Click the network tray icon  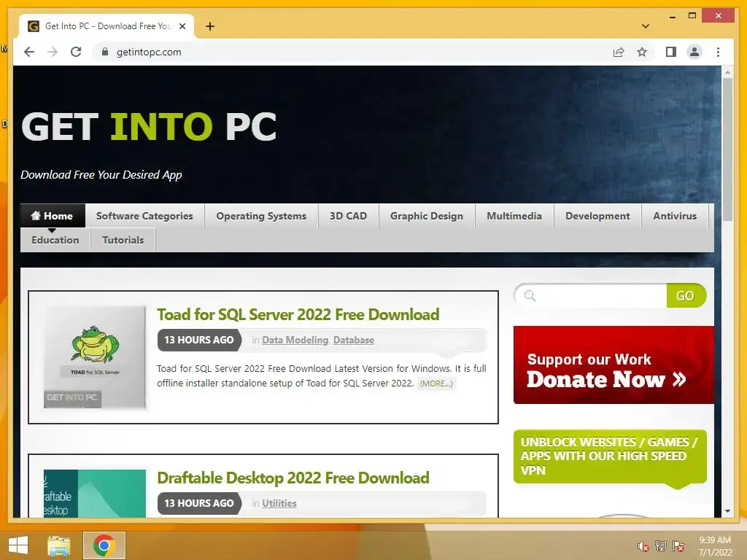660,545
